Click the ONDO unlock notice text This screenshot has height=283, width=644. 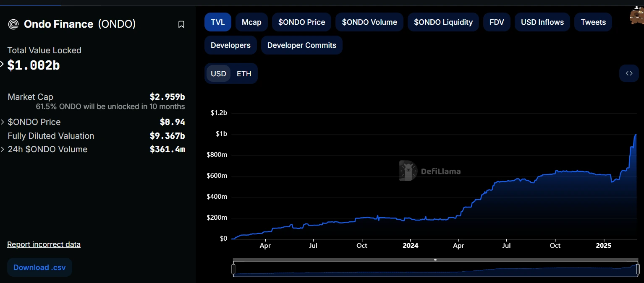coord(110,106)
